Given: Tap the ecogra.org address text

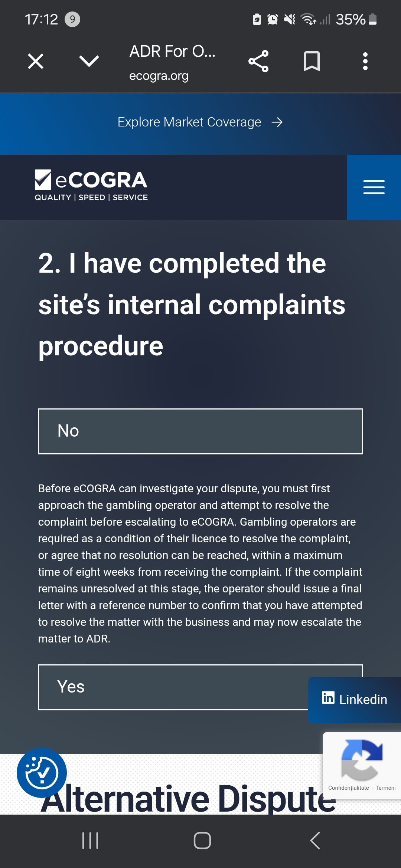Looking at the screenshot, I should coord(159,76).
